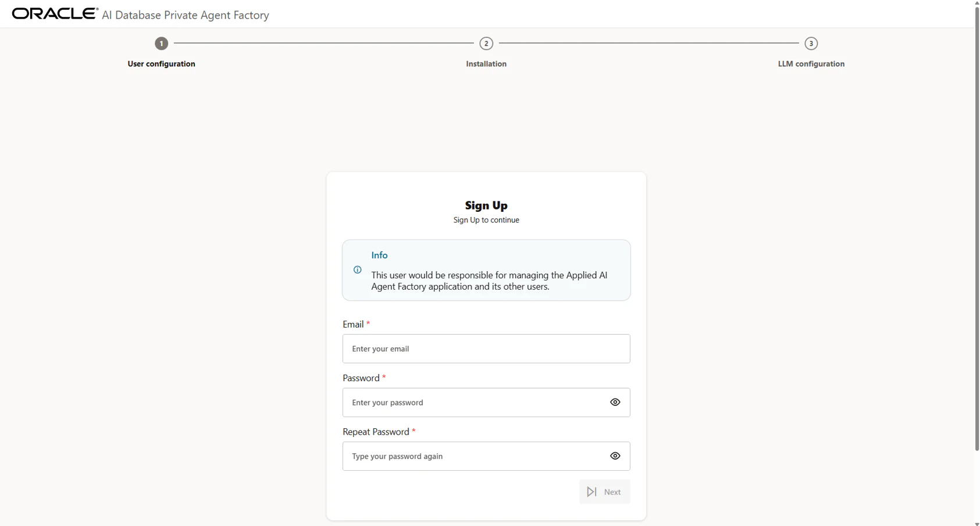Select step 1 User configuration circle
The image size is (980, 526).
tap(162, 44)
